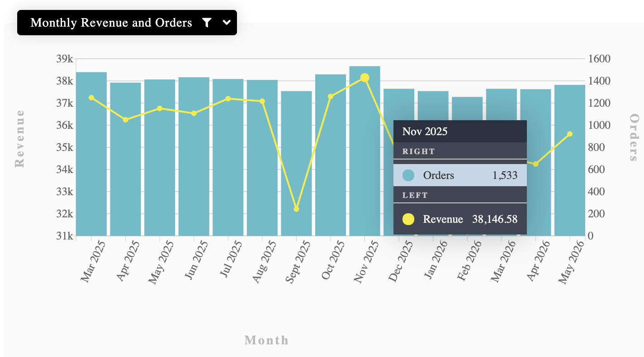Click the yellow Revenue swatch in the tooltip
This screenshot has width=644, height=357.
pos(408,219)
